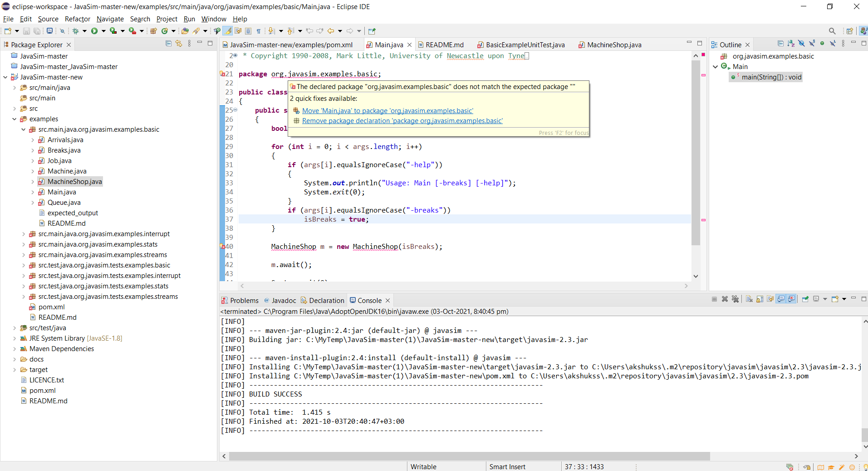Open the Open Console dropdown arrow
Image resolution: width=868 pixels, height=471 pixels.
pyautogui.click(x=844, y=299)
